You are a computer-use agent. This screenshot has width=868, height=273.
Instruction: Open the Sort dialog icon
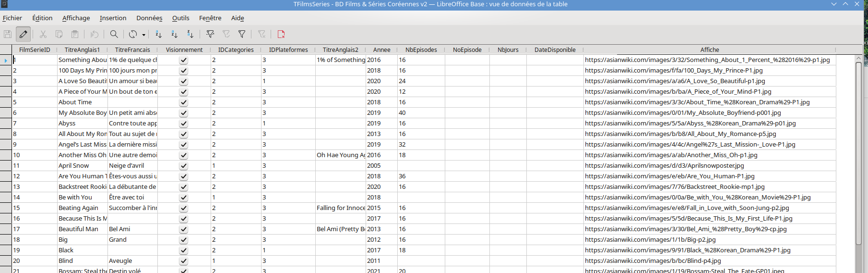click(158, 34)
